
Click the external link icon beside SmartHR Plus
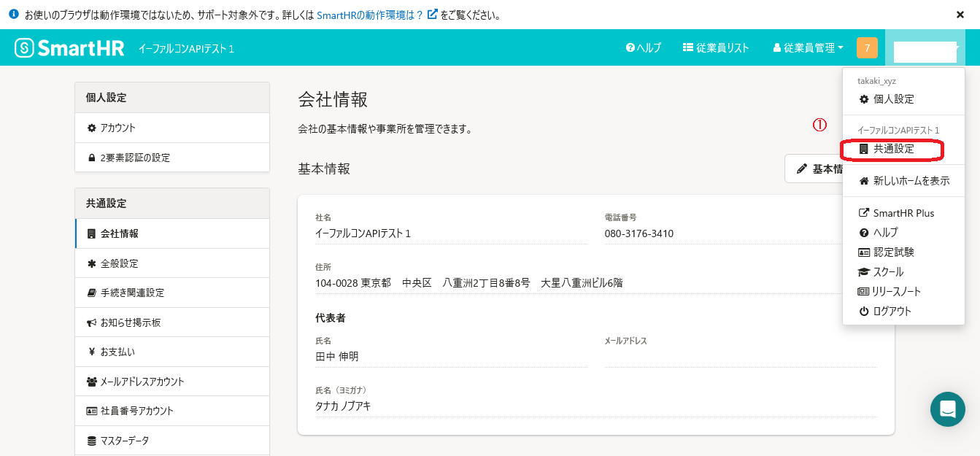864,213
